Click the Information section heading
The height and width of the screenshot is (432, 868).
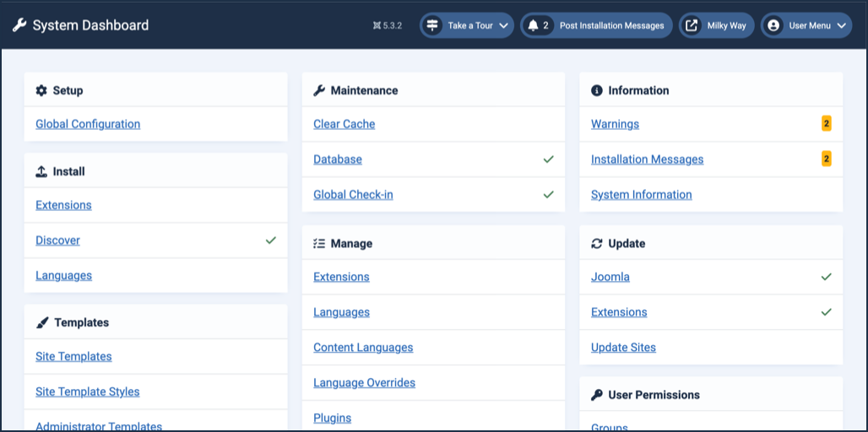pyautogui.click(x=639, y=90)
